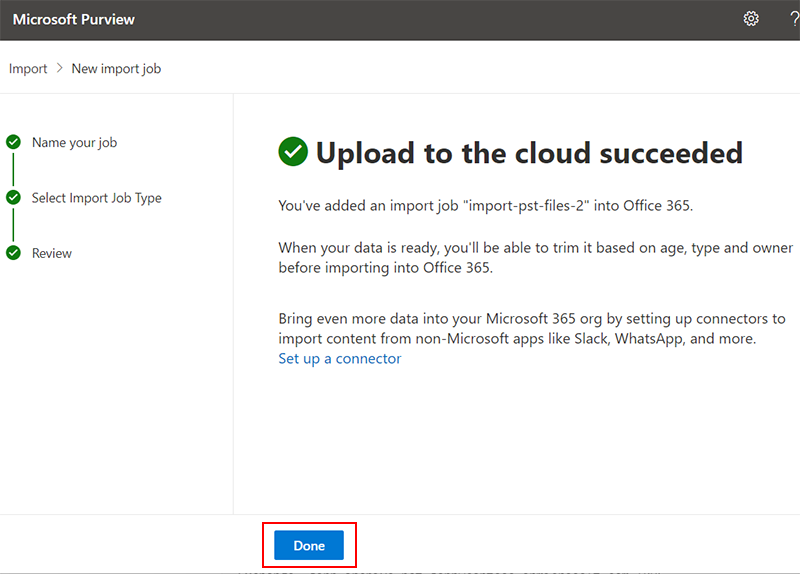The height and width of the screenshot is (574, 800).
Task: Click the Name your job checkmark icon
Action: pos(13,142)
